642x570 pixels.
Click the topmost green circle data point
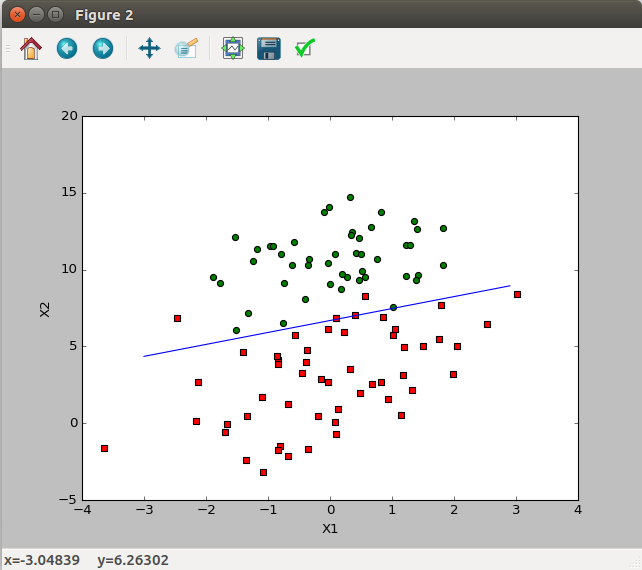click(350, 197)
